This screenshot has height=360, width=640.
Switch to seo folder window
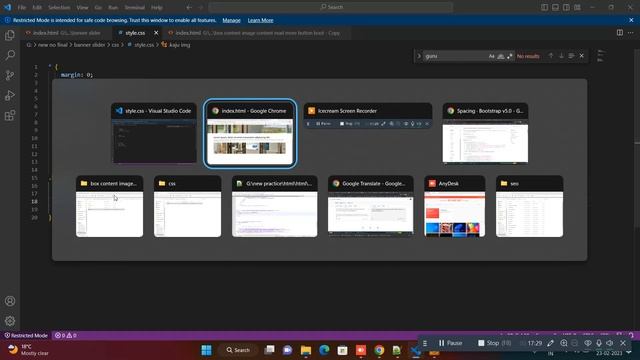529,206
